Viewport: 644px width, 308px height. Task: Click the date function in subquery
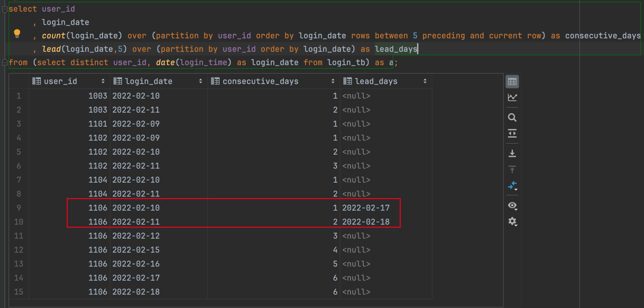tap(165, 62)
